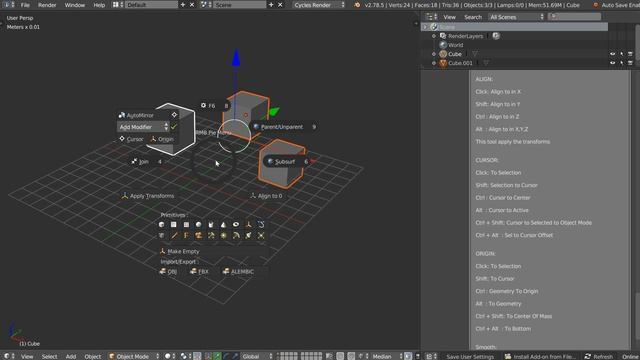Viewport: 640px width, 360px height.
Task: Expand the Cube object in outliner
Action: [434, 54]
